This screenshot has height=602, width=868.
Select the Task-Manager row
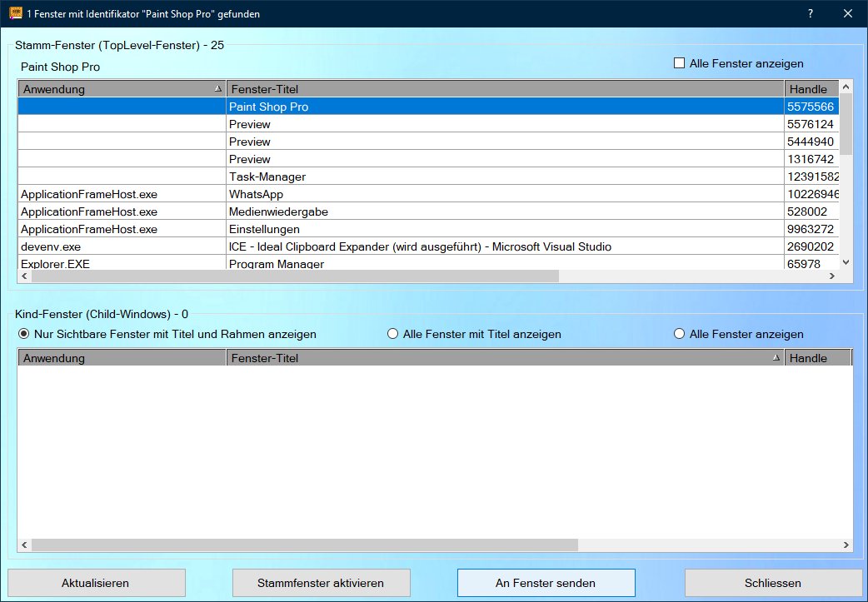coord(428,177)
